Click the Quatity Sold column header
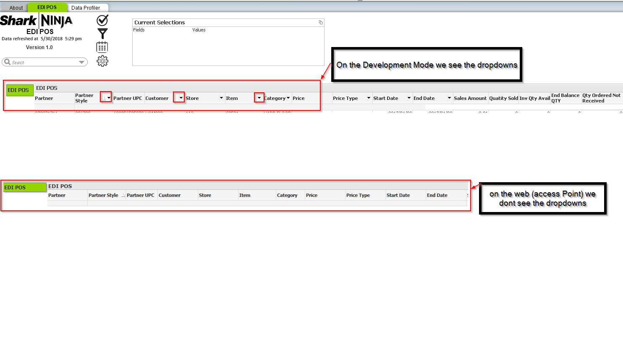Screen dimensions: 623x364 [x=503, y=98]
